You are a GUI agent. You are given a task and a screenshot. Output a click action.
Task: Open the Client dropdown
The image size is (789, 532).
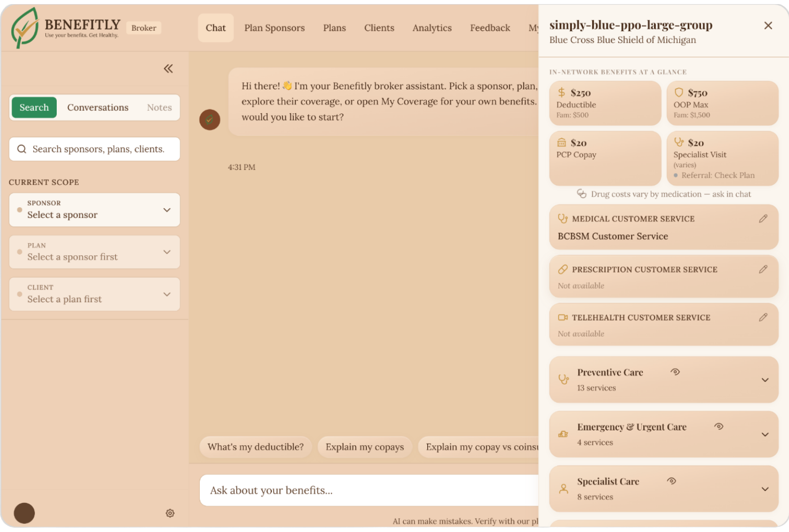click(x=95, y=294)
